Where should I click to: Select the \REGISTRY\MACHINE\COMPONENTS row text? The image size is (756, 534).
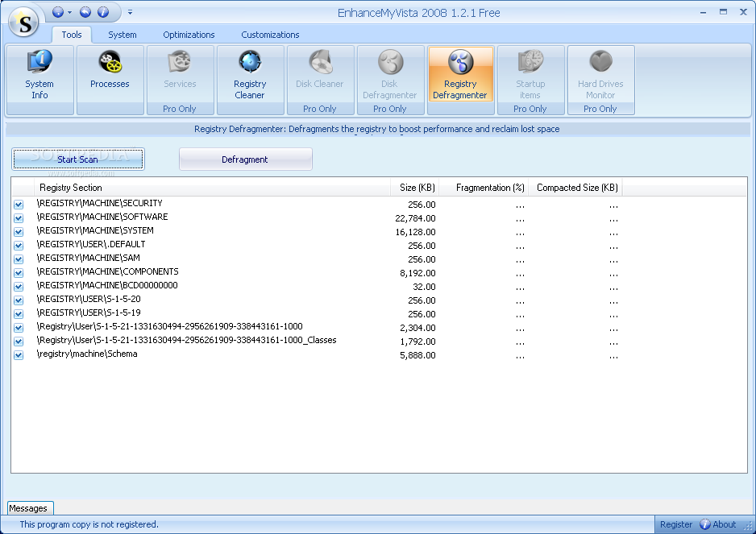107,271
